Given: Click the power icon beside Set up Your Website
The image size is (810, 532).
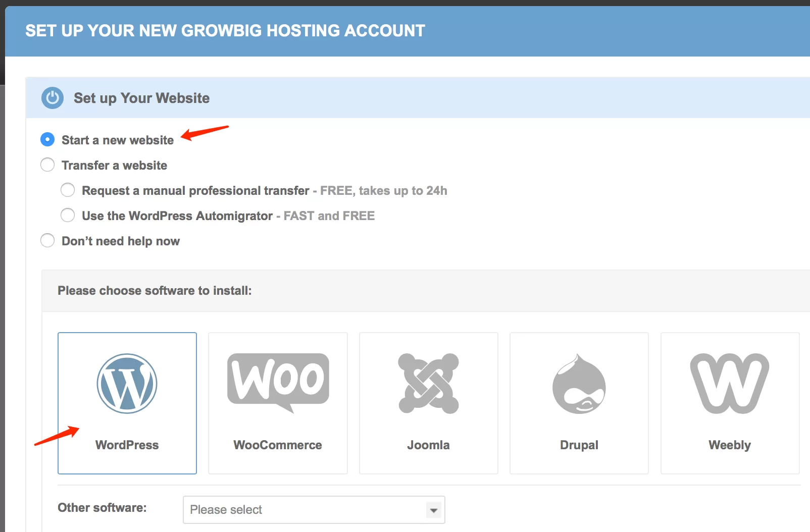Looking at the screenshot, I should (x=53, y=98).
